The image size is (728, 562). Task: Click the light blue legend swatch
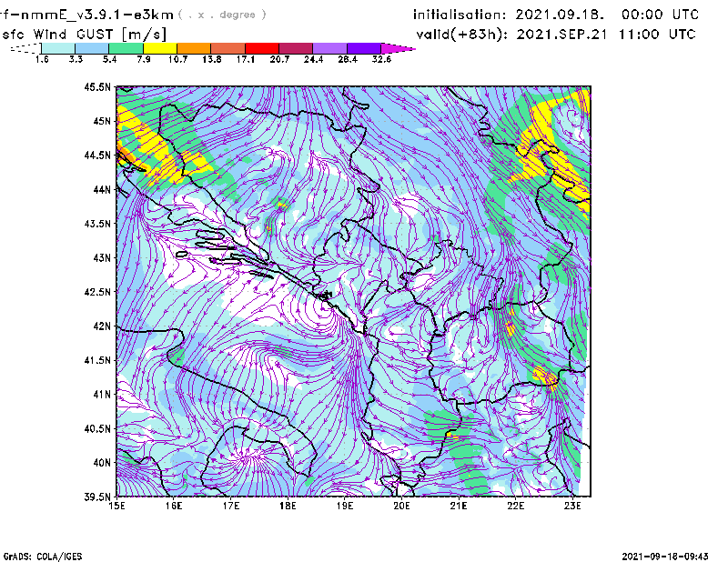pyautogui.click(x=92, y=48)
